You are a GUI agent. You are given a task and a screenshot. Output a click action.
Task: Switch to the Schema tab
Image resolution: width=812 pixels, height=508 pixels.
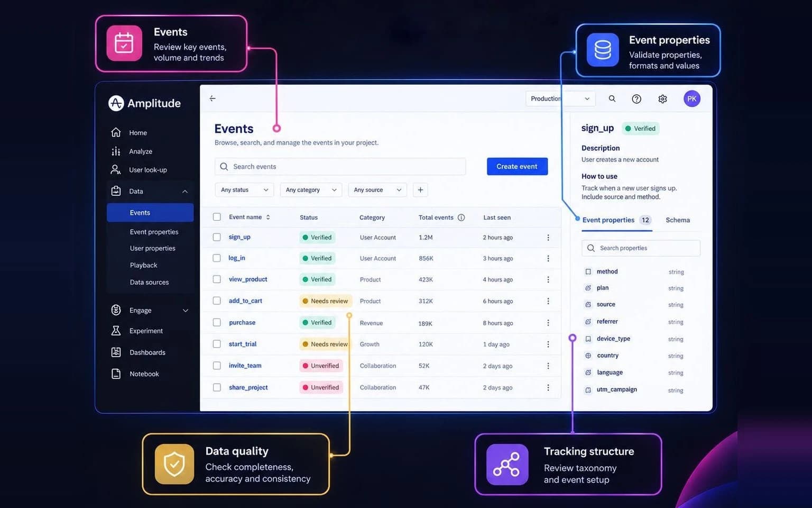coord(678,220)
